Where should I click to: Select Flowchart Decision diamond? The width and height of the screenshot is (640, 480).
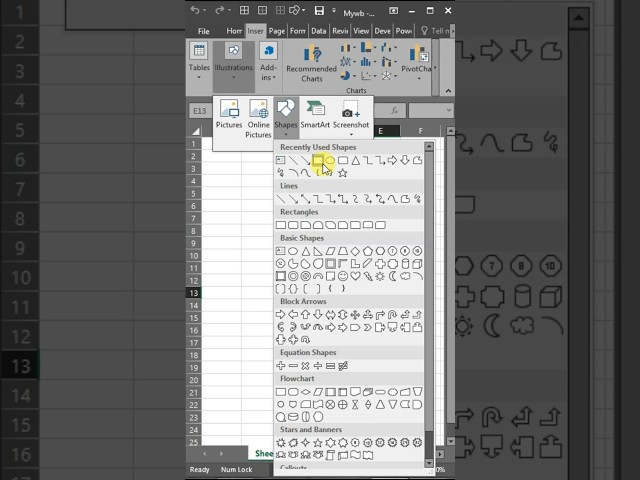click(x=305, y=392)
